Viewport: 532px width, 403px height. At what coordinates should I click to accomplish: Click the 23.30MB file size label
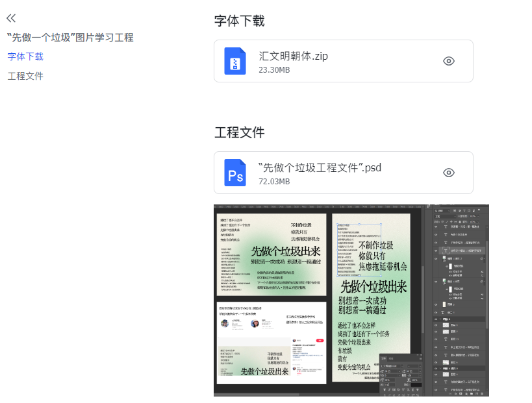(273, 69)
